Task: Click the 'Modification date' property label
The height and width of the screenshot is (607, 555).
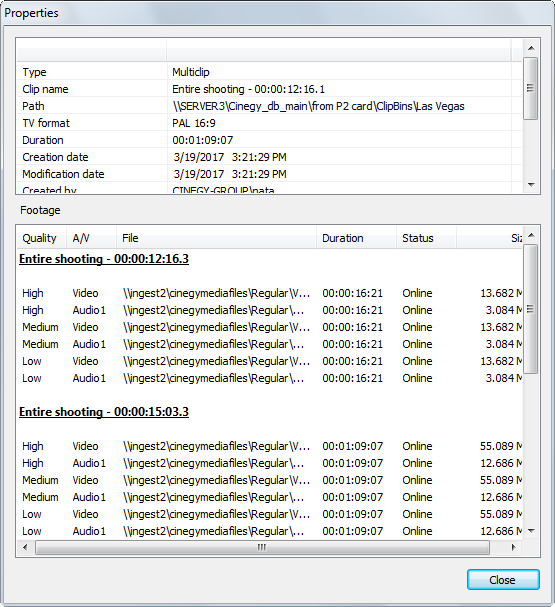Action: click(x=63, y=174)
